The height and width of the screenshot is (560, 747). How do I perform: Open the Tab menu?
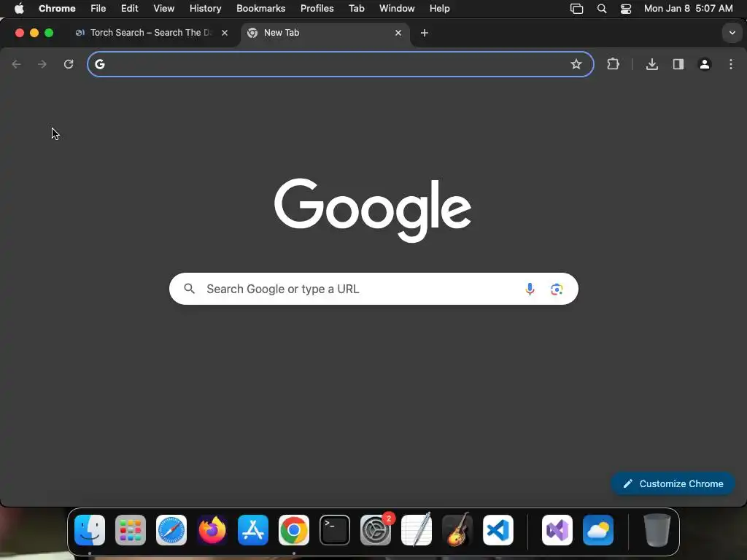click(356, 9)
